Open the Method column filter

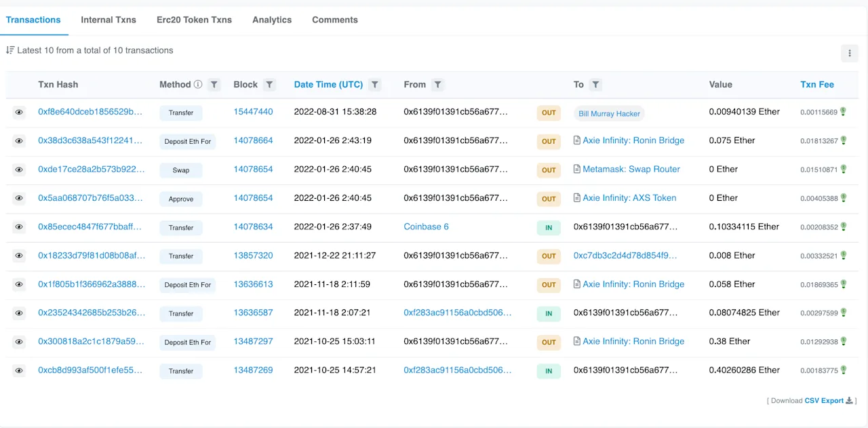point(214,85)
